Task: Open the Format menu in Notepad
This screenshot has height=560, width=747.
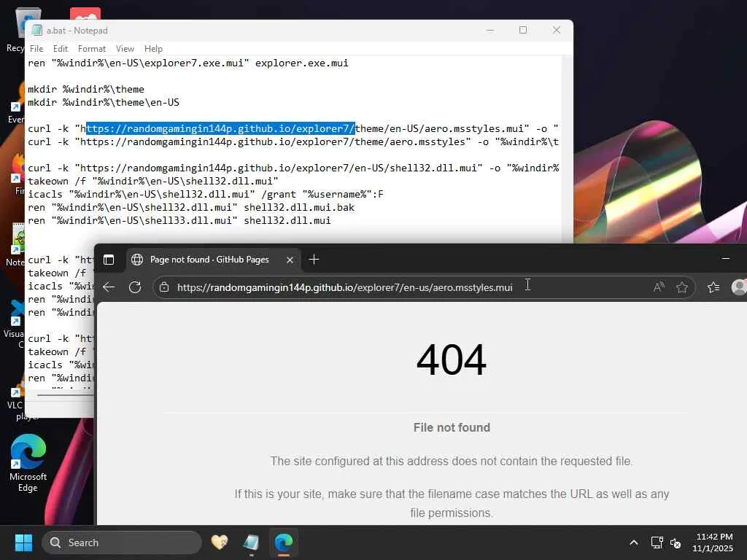Action: pyautogui.click(x=91, y=49)
